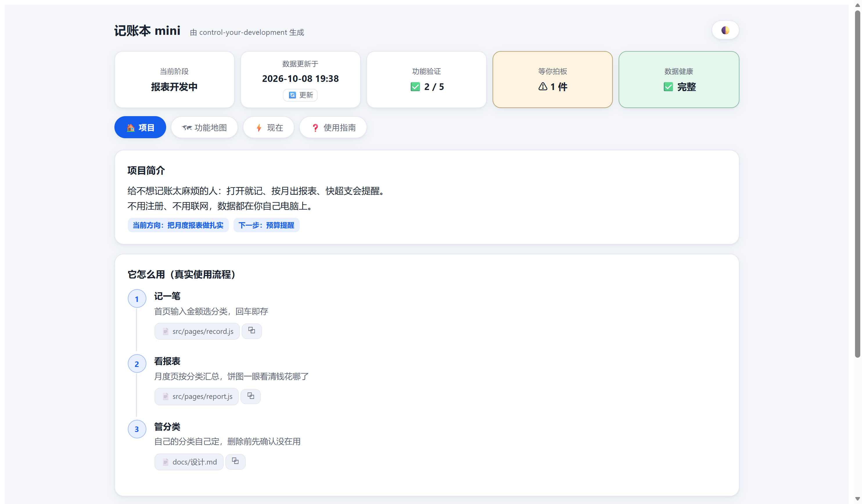Click the file icon beside src/pages/report.js

coord(166,397)
